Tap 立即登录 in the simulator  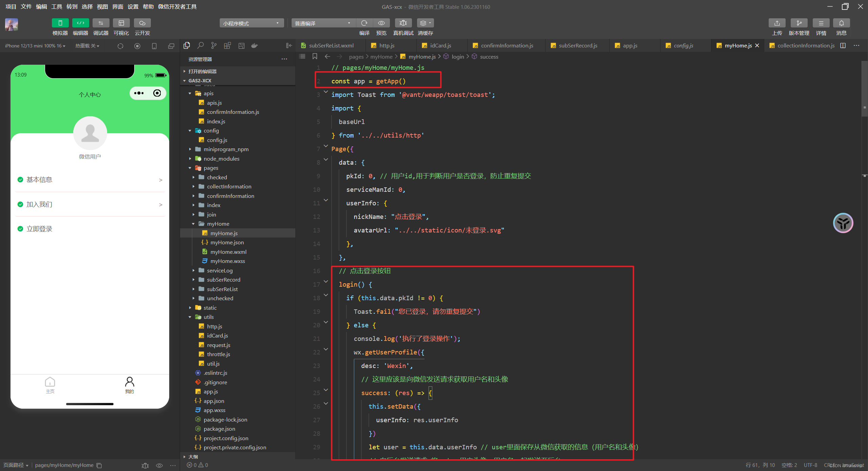click(x=39, y=229)
